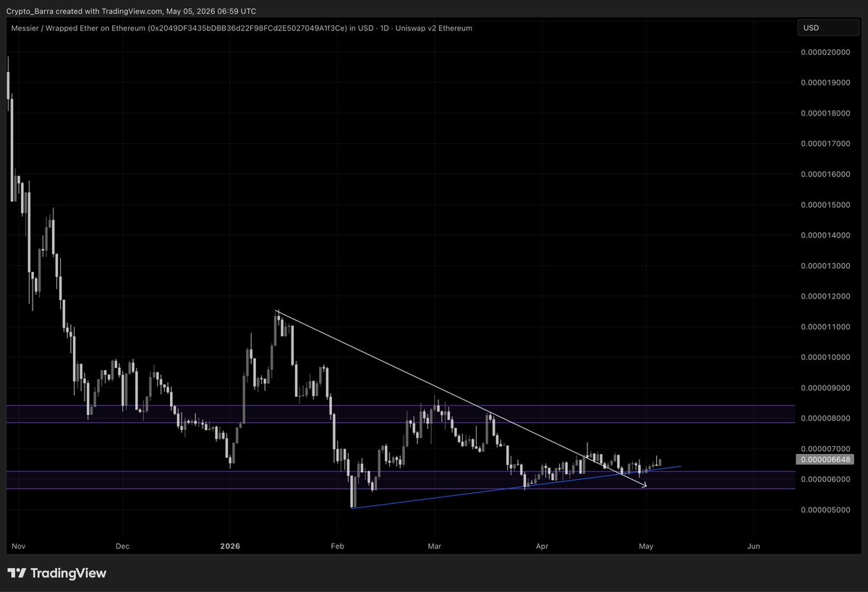Click price axis label 0.000015000

click(x=827, y=205)
